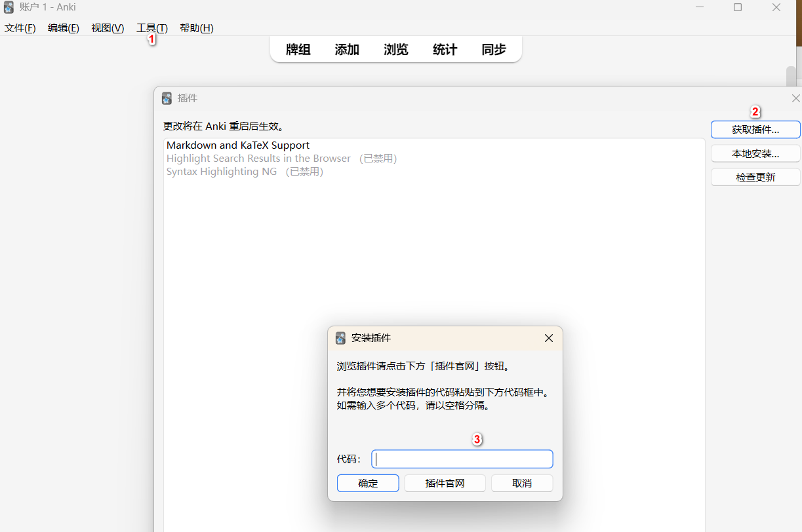Image resolution: width=802 pixels, height=532 pixels.
Task: Click the 本地安装... button
Action: click(x=755, y=154)
